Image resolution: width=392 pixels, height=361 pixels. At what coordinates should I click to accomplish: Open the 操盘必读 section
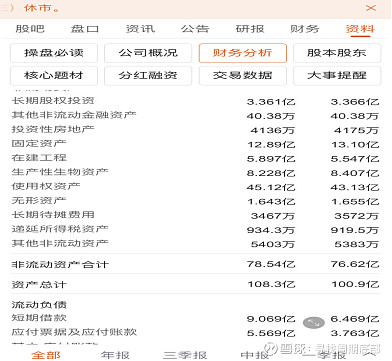[x=54, y=53]
